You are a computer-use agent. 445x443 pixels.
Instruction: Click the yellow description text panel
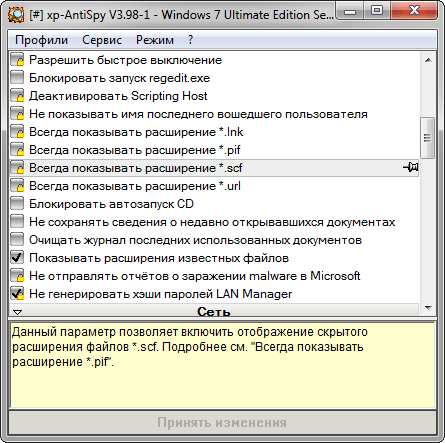[222, 365]
